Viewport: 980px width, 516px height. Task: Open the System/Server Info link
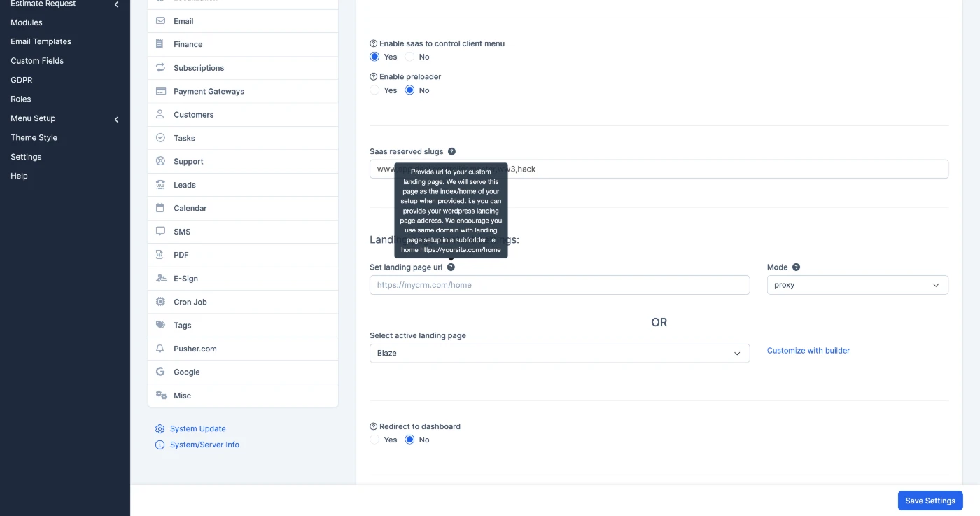click(204, 445)
